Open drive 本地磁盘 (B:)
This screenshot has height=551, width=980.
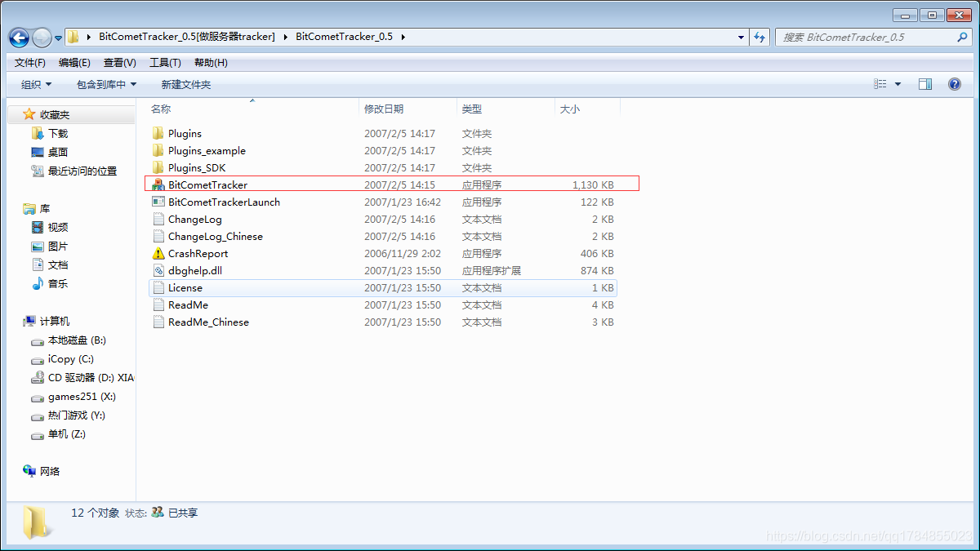tap(77, 340)
